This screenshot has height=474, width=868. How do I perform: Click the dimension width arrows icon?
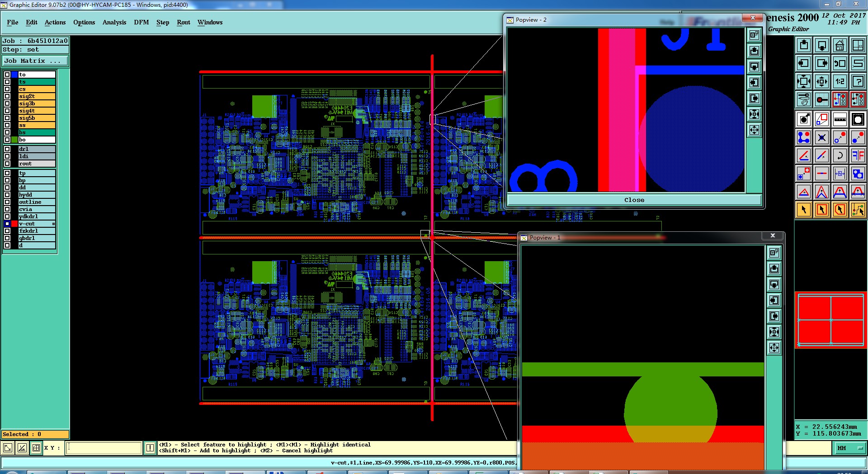[840, 174]
